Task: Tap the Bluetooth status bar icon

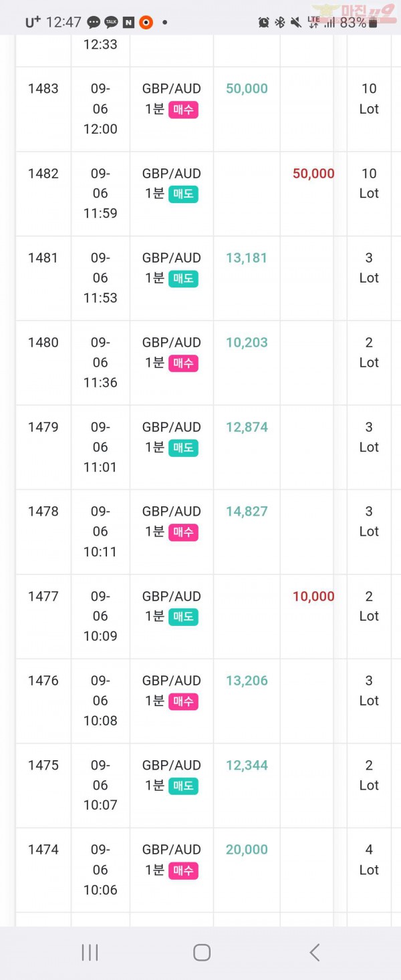Action: (280, 22)
